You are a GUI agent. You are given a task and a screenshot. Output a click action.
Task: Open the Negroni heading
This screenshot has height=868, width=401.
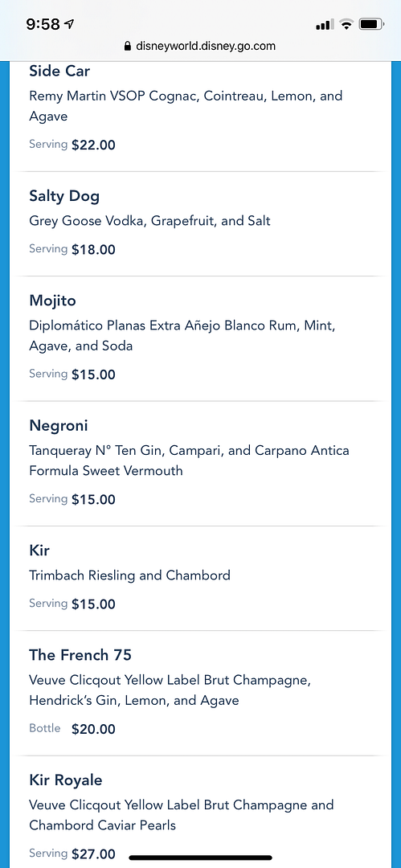pyautogui.click(x=59, y=426)
